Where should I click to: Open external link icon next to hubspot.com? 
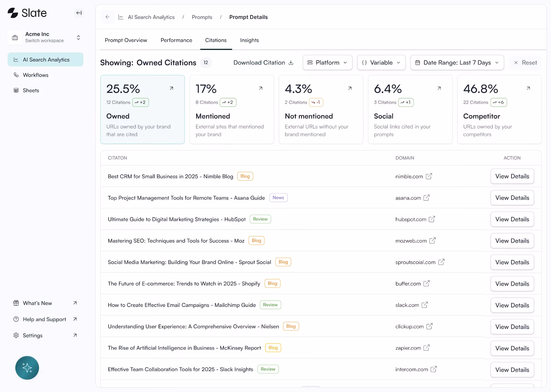point(432,219)
